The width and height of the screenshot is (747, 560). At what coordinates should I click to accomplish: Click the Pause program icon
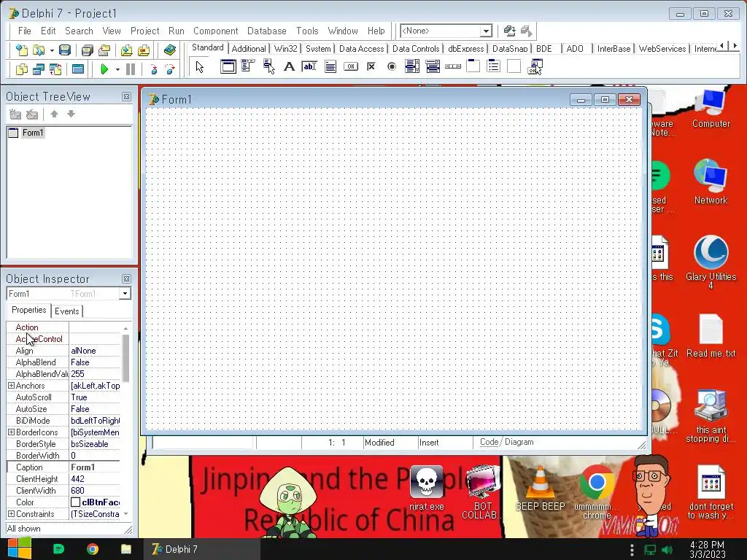click(130, 69)
